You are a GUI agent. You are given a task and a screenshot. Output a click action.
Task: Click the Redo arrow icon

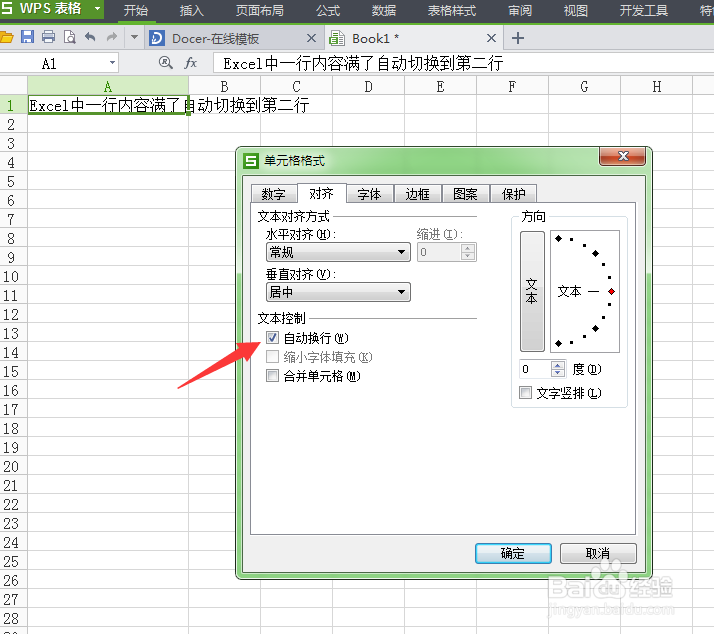pos(112,37)
